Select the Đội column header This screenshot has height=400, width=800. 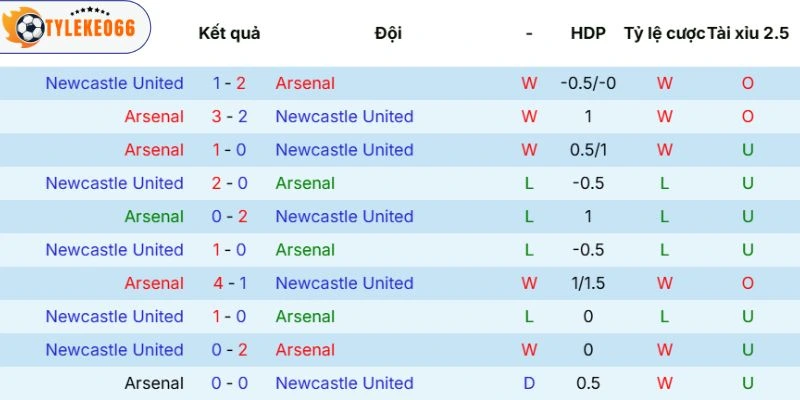388,33
